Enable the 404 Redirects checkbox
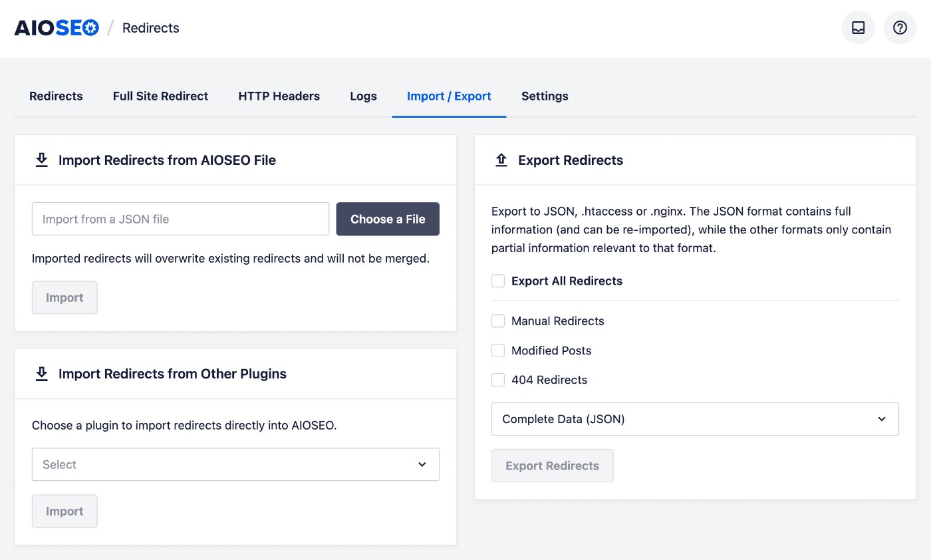Viewport: 931px width, 560px height. point(498,380)
